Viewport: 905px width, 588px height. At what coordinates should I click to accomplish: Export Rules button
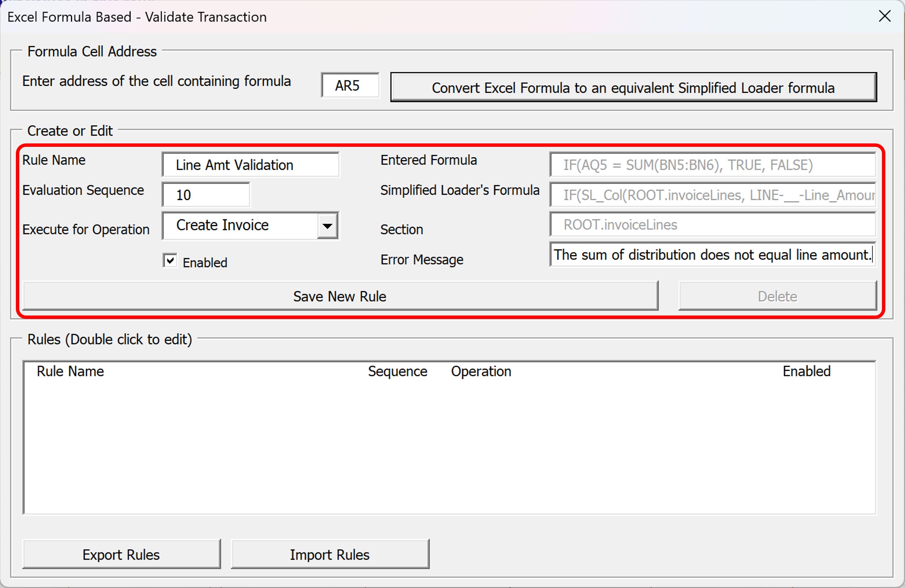121,554
